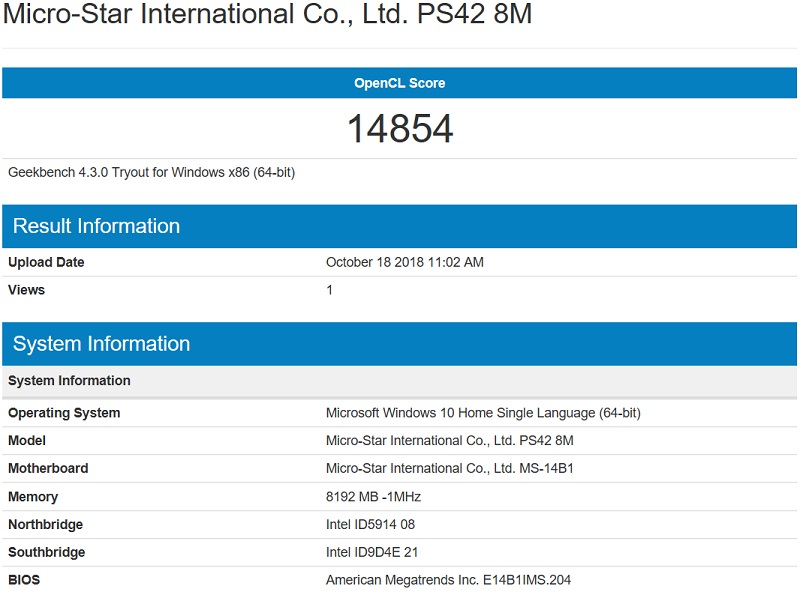Click the Result Information section header

(x=399, y=226)
